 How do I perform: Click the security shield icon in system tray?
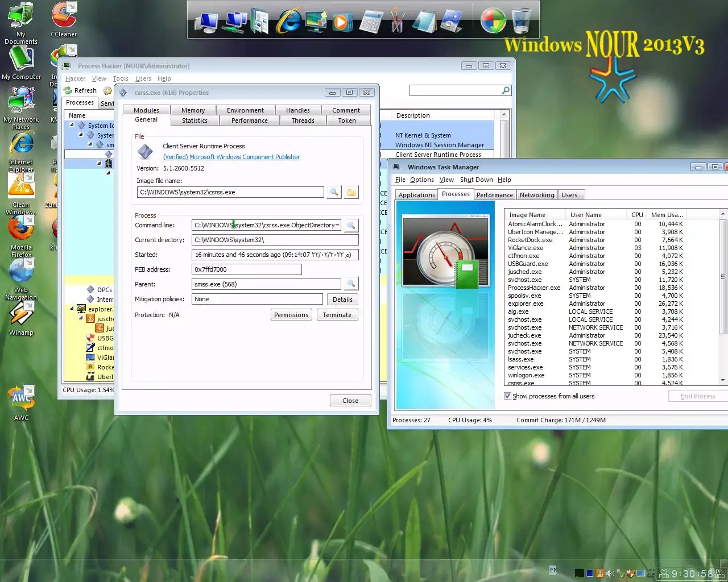tap(631, 573)
